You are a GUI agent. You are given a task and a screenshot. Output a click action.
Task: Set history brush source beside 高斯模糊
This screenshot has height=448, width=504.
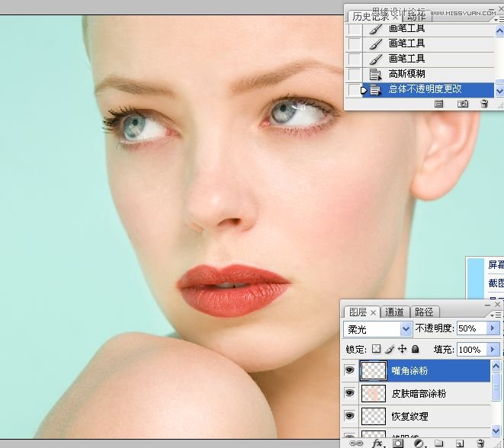click(355, 75)
